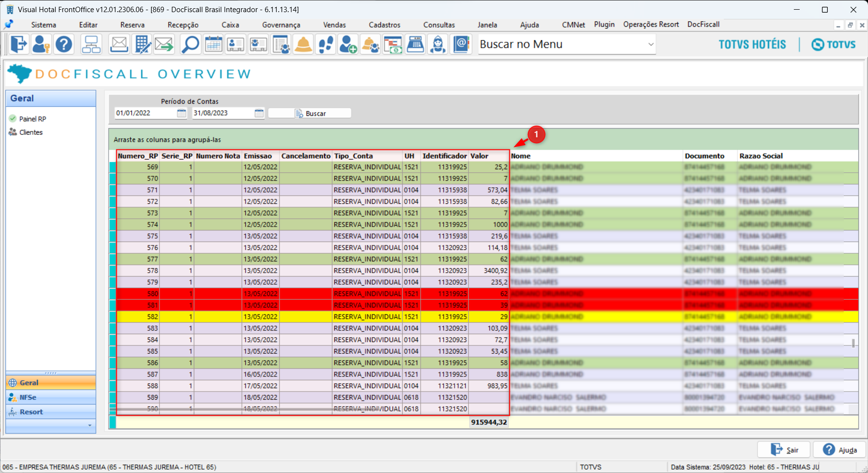Image resolution: width=868 pixels, height=473 pixels.
Task: Click the group ID card icon
Action: pos(258,45)
